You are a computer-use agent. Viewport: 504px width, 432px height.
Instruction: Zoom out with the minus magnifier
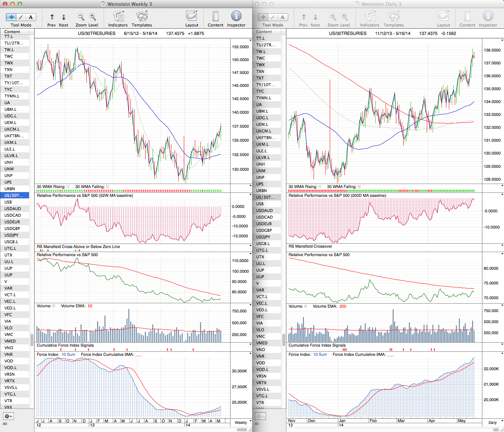(x=81, y=17)
